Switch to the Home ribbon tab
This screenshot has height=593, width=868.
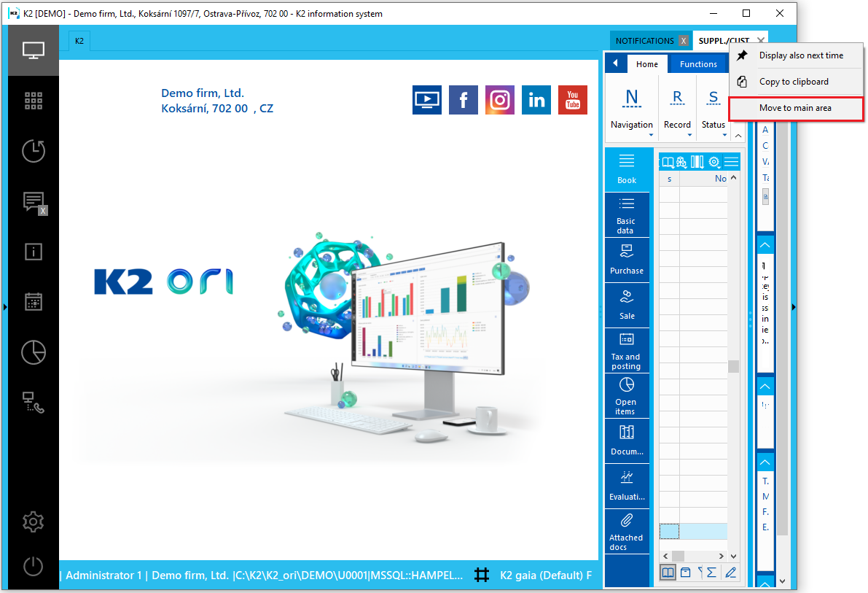pos(647,64)
